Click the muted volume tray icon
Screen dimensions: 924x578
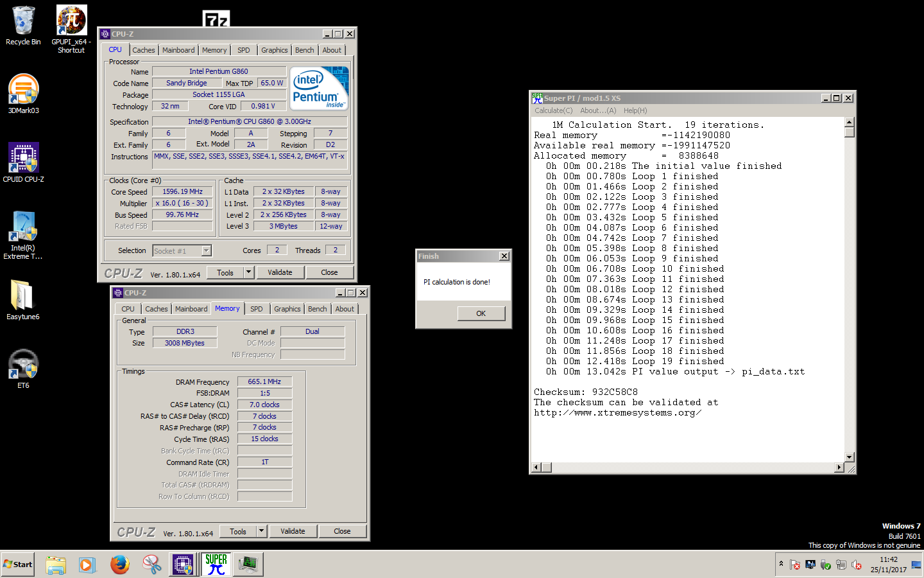[856, 565]
